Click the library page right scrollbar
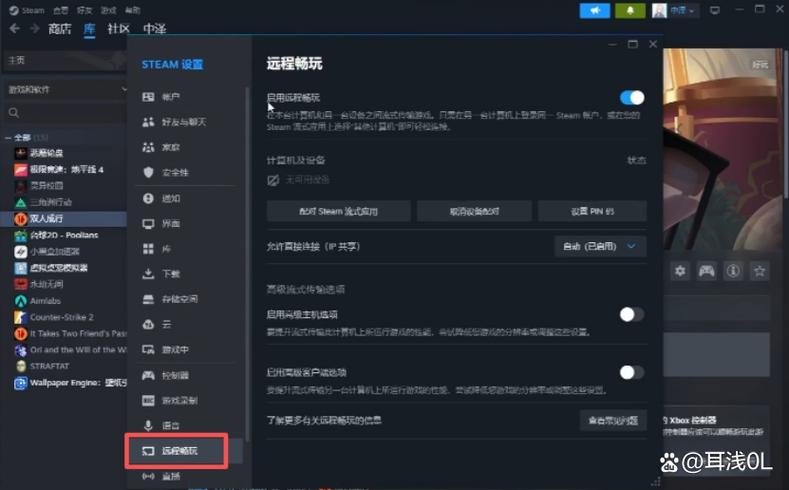Viewport: 789px width, 490px height. click(785, 123)
